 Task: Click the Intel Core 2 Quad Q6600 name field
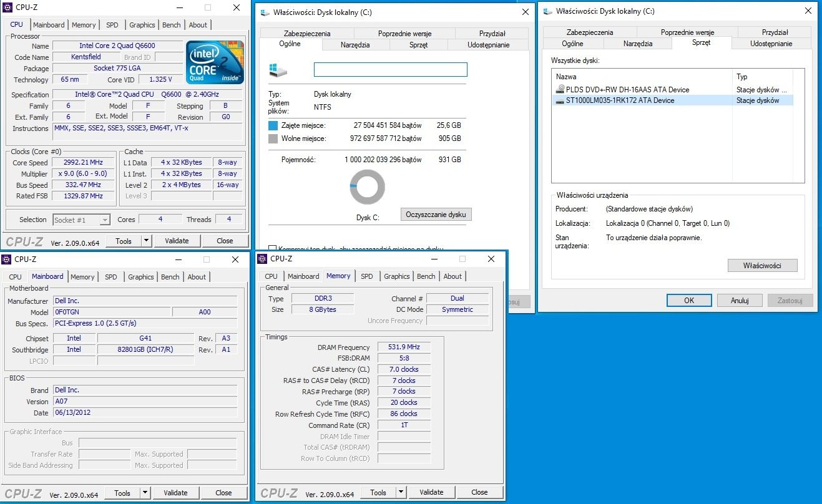click(x=117, y=46)
